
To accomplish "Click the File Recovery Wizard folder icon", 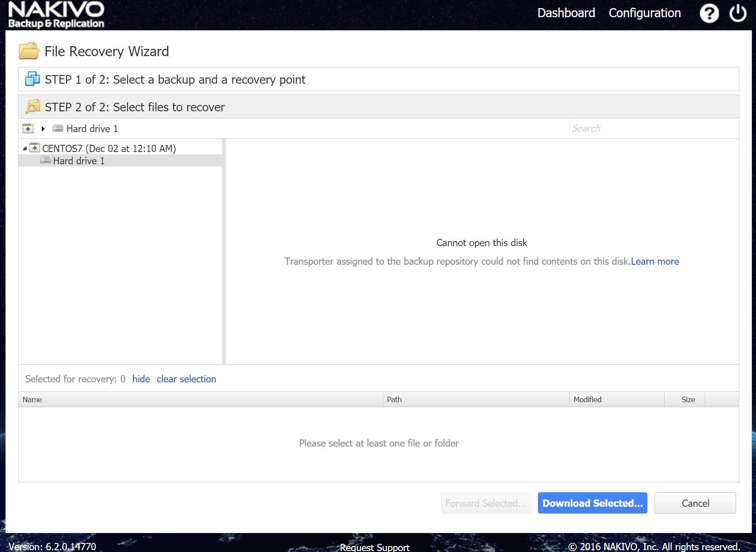I will (x=29, y=51).
